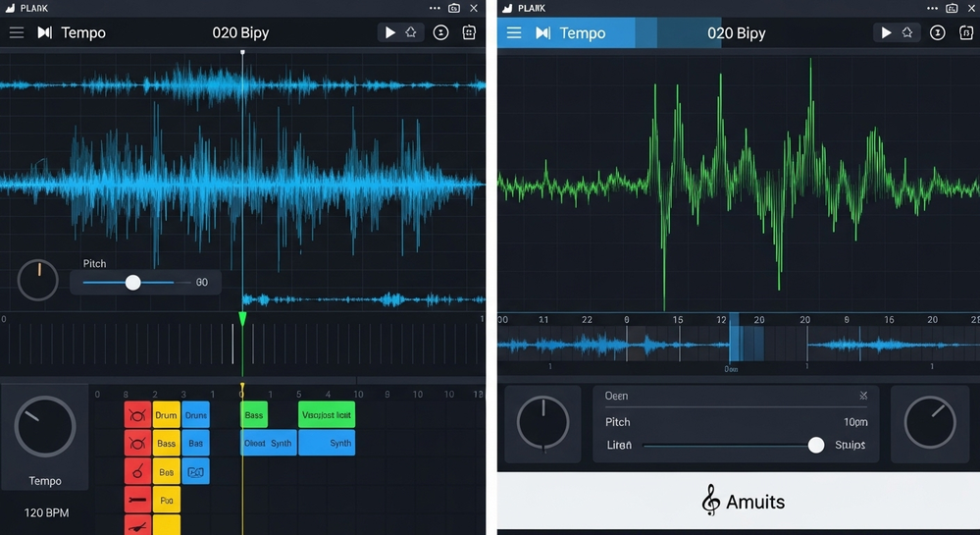
Task: Select the red drum pad beside the yellow Bass pad
Action: [x=137, y=443]
